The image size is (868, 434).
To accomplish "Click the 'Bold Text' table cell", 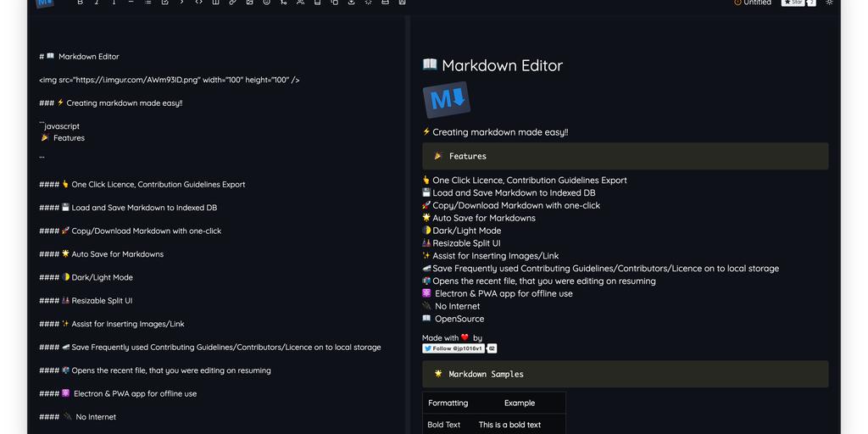I will pos(444,425).
